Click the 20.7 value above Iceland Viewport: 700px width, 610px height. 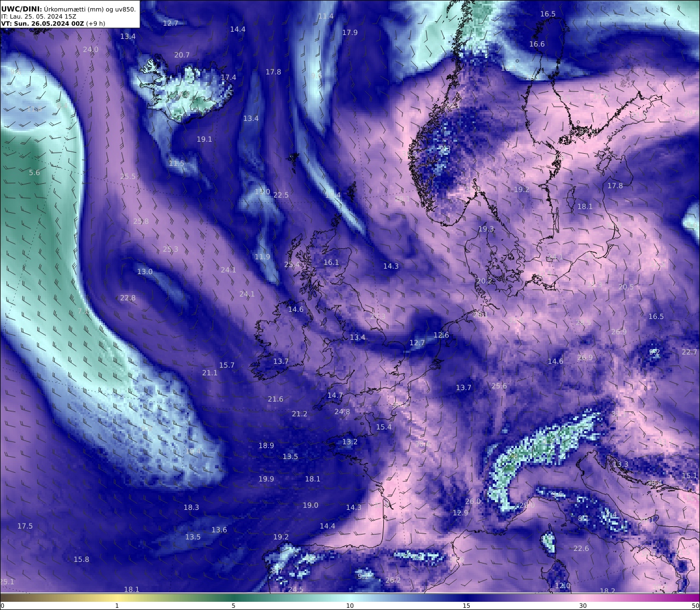point(182,55)
